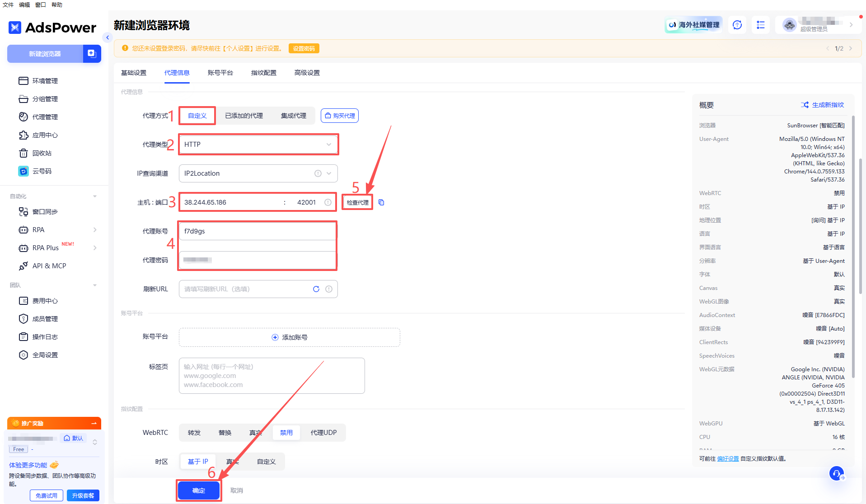This screenshot has width=866, height=504.
Task: Click the info icon in host port field
Action: [x=328, y=202]
